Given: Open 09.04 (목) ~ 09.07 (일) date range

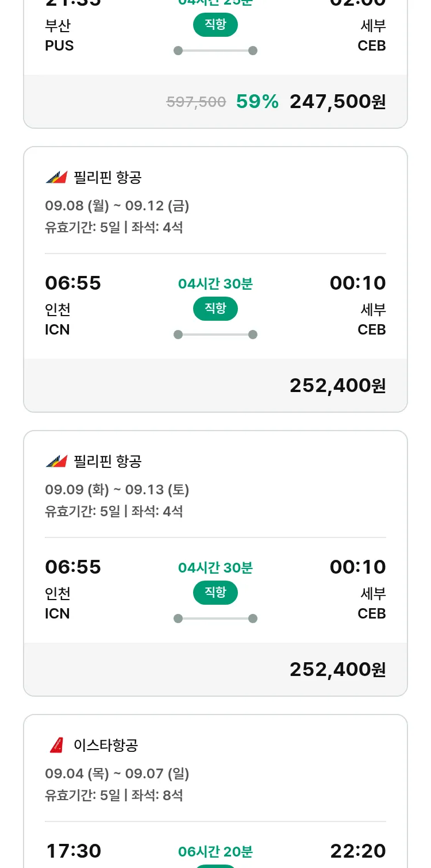Looking at the screenshot, I should click(117, 774).
